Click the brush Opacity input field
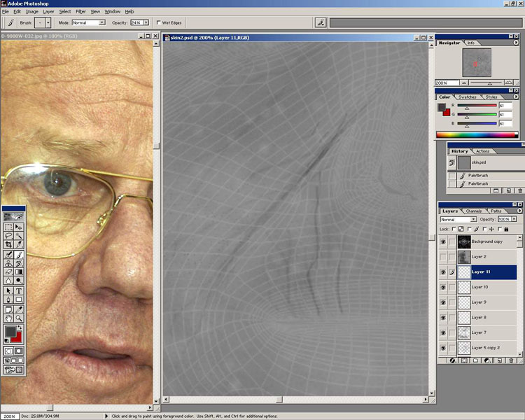This screenshot has width=525, height=420. [x=135, y=22]
